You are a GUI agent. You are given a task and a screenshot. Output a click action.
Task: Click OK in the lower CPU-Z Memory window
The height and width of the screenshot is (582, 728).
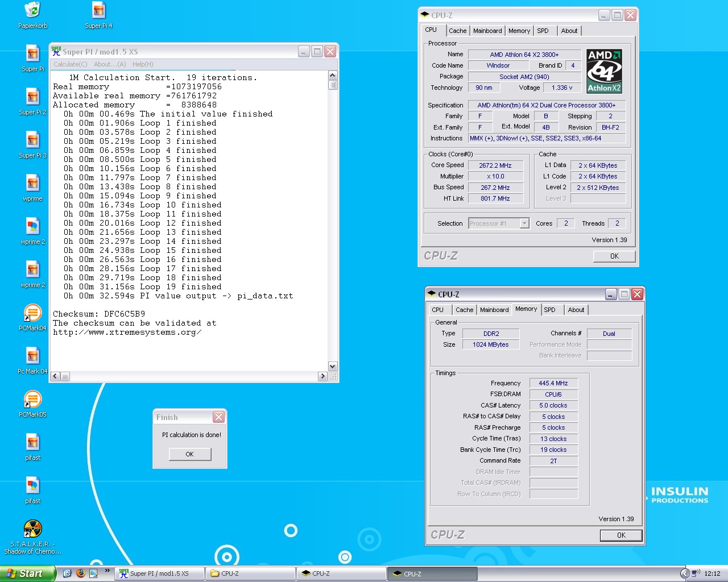pos(621,535)
